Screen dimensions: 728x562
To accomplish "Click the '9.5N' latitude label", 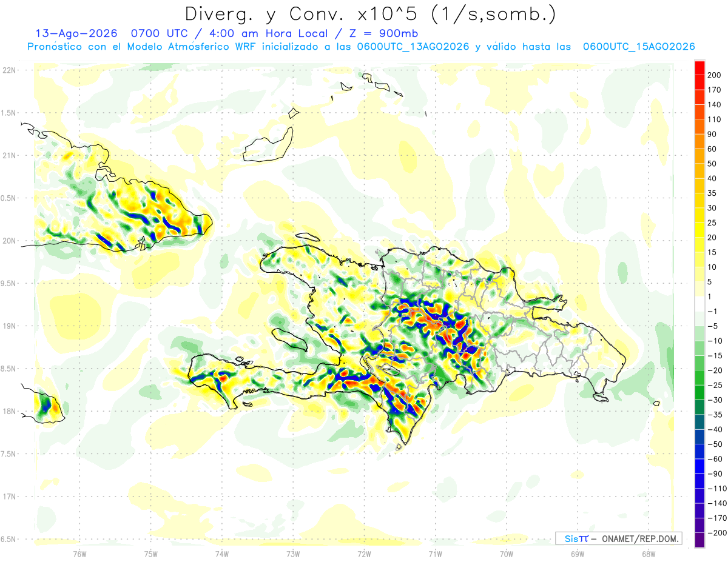I will pyautogui.click(x=8, y=283).
